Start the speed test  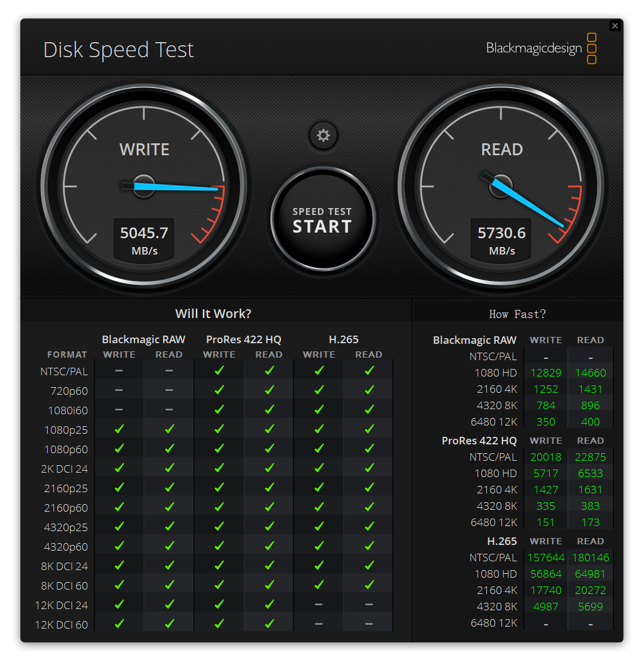click(322, 220)
